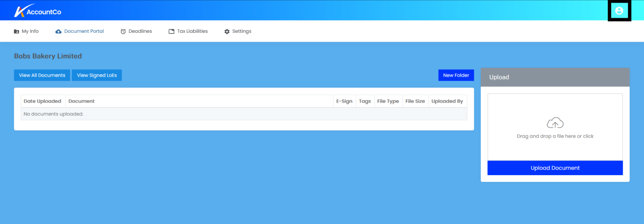Go to the Deadlines tab
This screenshot has height=224, width=644.
point(136,31)
